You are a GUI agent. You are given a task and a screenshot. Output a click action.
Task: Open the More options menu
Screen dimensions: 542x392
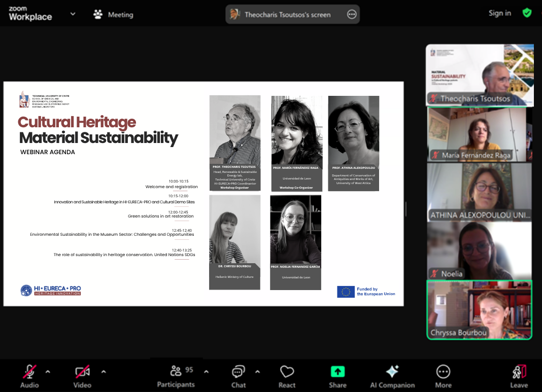443,375
